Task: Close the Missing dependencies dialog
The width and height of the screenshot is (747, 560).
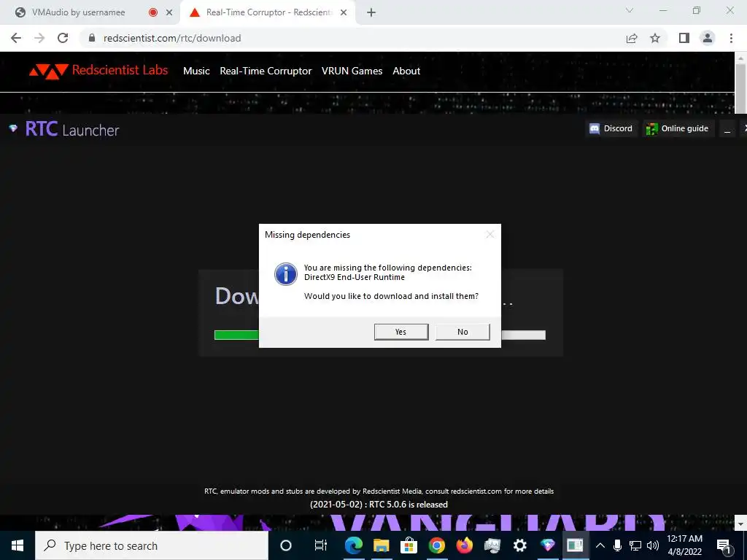Action: [489, 234]
